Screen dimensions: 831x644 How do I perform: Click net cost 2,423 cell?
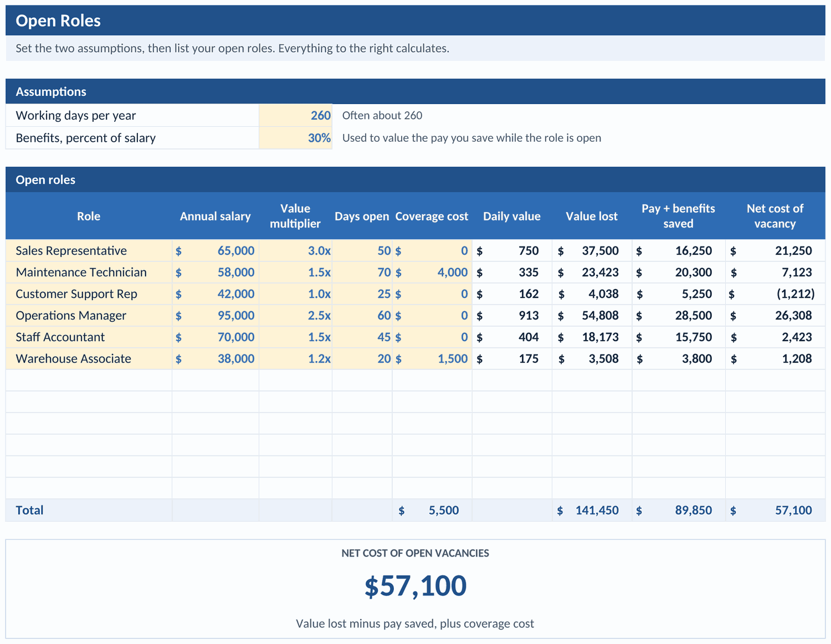[775, 337]
